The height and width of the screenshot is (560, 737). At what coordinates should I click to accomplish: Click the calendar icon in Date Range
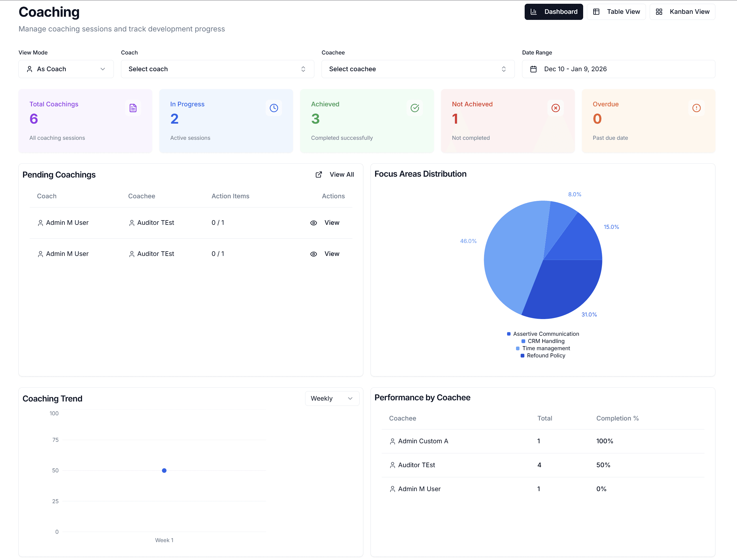click(x=533, y=69)
